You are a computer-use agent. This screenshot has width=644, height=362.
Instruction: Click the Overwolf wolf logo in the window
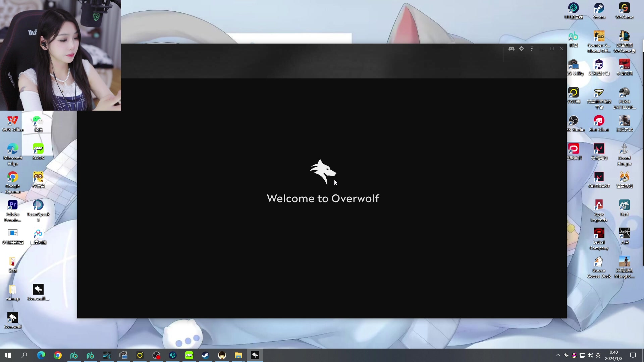pos(323,172)
